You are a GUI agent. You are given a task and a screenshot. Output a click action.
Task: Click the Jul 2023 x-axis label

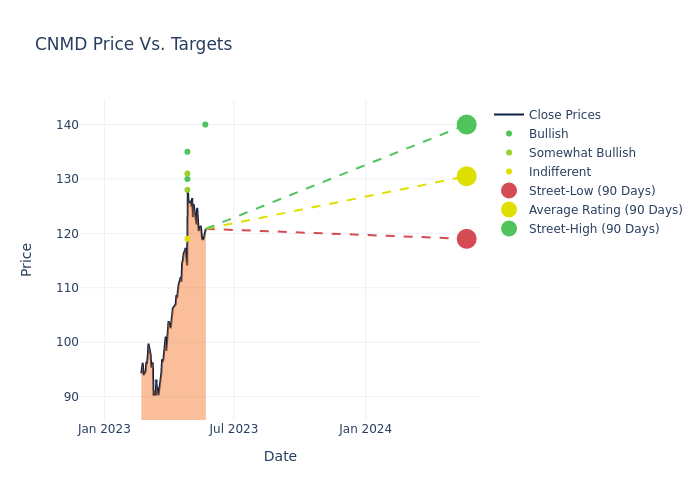click(234, 429)
